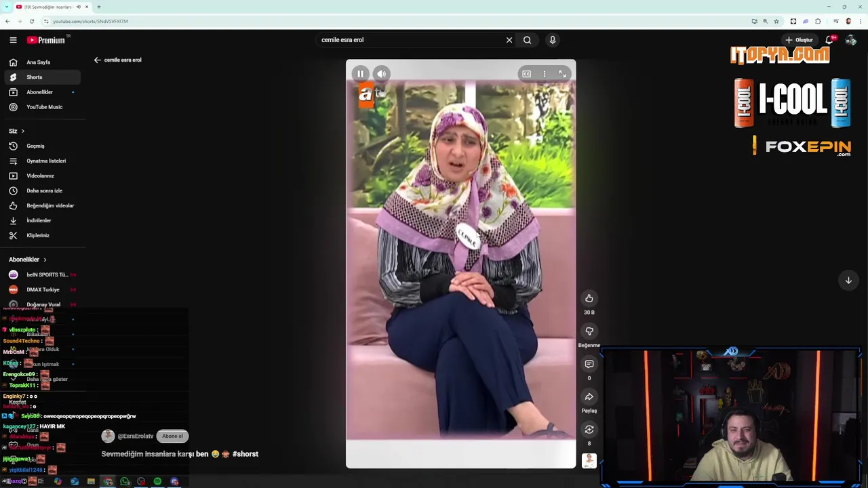This screenshot has height=488, width=868.
Task: Open Chrome zoom indicator
Action: coord(765,21)
